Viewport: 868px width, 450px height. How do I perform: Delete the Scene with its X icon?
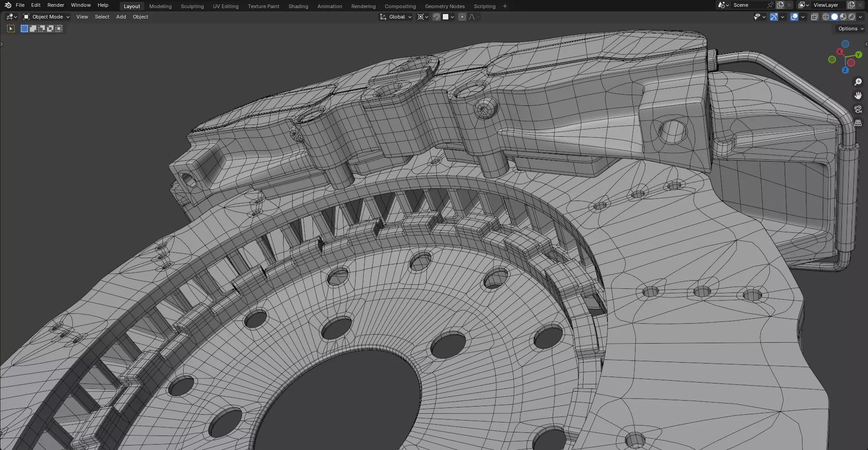pyautogui.click(x=790, y=5)
